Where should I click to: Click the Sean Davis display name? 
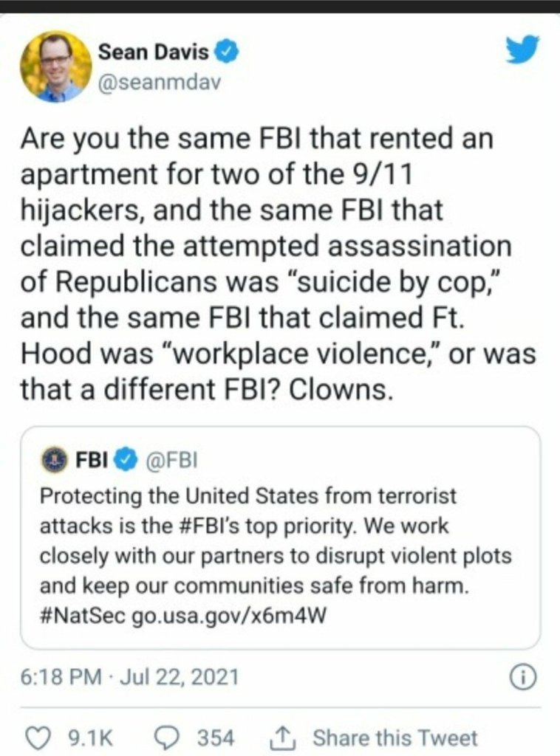pos(155,52)
